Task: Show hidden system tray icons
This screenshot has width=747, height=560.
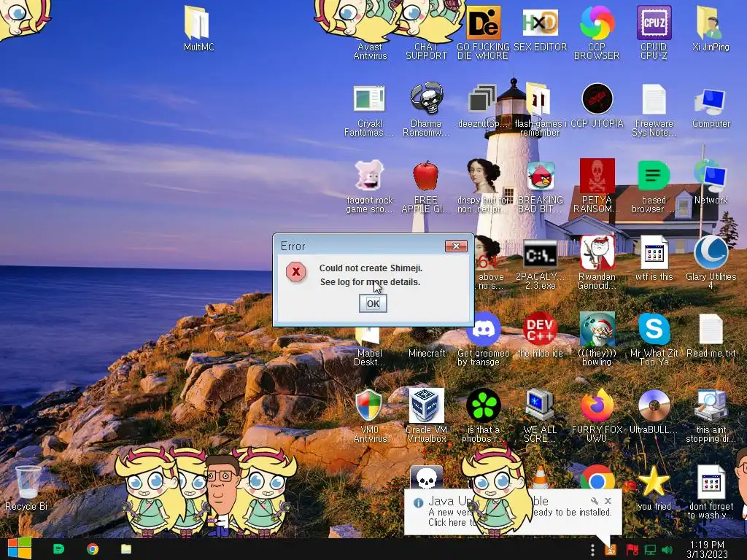Action: click(x=592, y=550)
